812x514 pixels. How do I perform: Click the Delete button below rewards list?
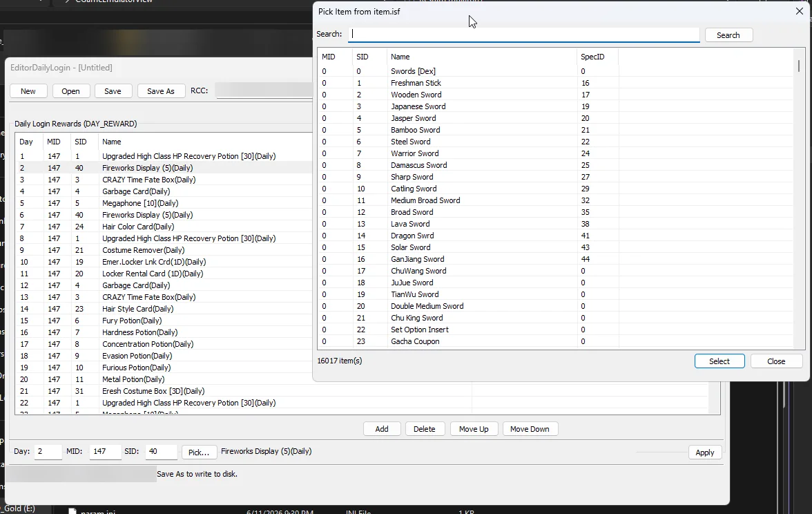pos(425,429)
